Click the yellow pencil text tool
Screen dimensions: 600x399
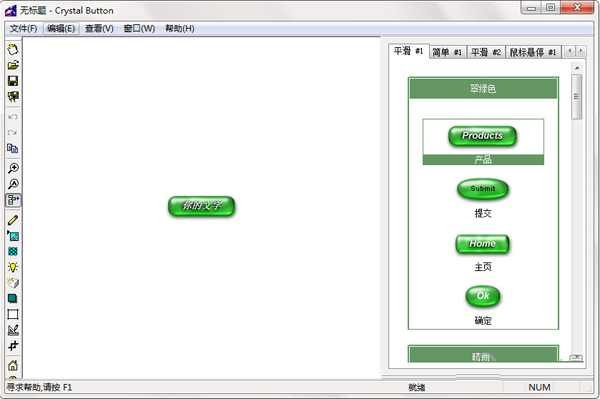click(13, 220)
